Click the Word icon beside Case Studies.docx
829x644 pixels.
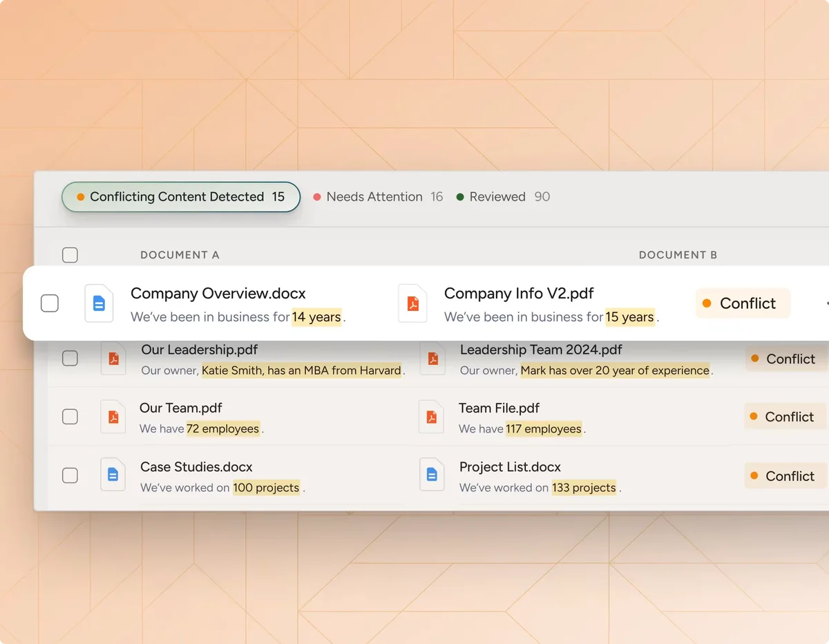[x=113, y=475]
